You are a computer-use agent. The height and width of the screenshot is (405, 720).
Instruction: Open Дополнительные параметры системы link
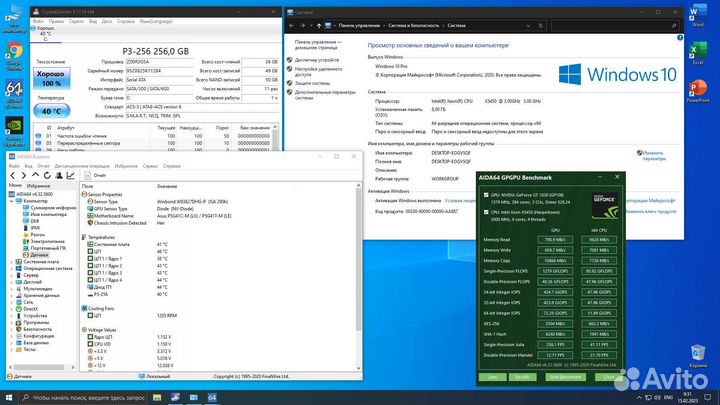pos(325,95)
